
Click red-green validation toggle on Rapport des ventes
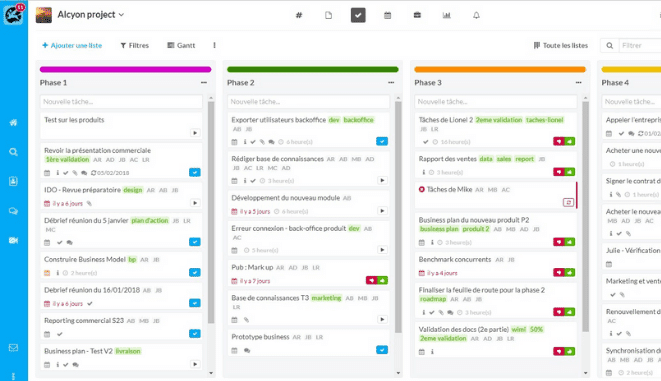tap(564, 172)
